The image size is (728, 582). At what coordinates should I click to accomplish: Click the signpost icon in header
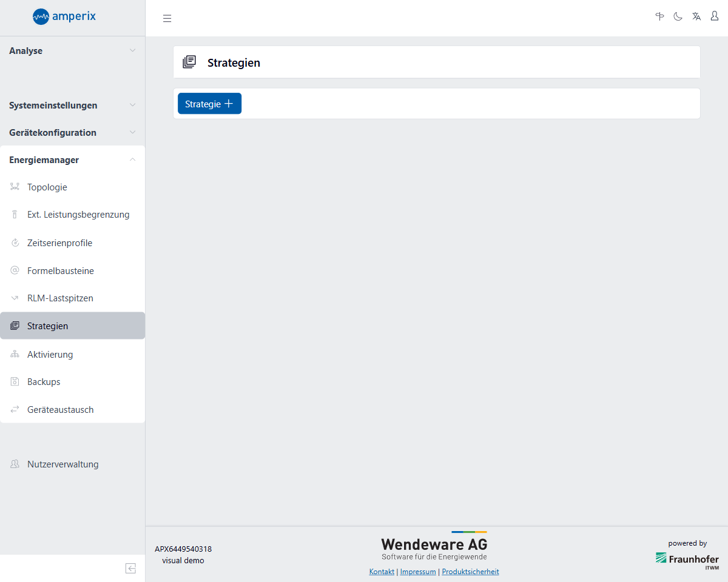(659, 16)
